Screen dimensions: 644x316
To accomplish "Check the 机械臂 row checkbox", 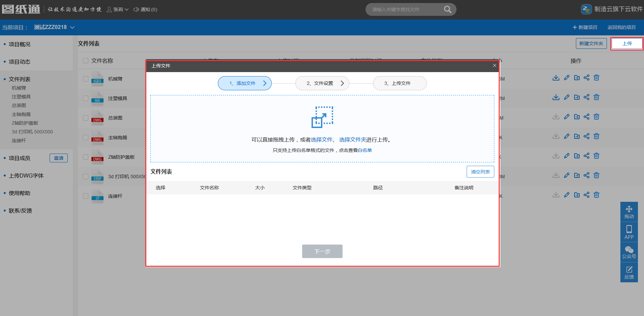I will pos(86,79).
